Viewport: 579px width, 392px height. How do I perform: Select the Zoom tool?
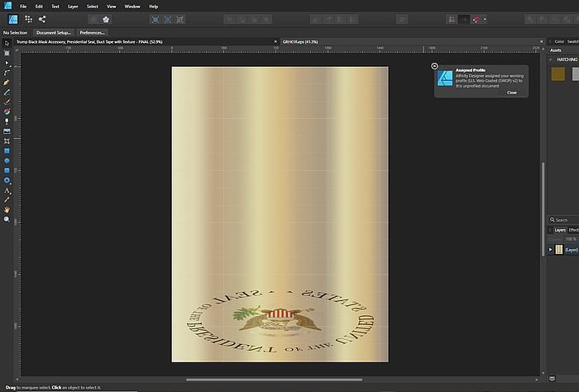[7, 219]
